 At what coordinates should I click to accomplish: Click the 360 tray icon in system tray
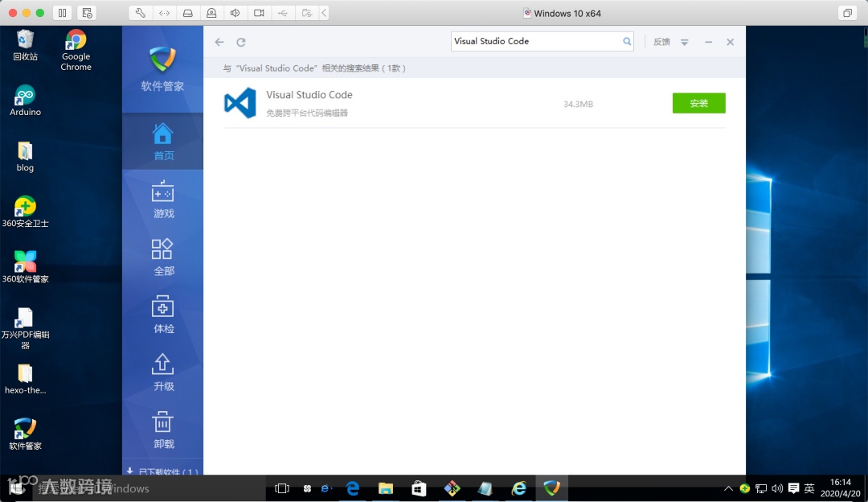[x=745, y=488]
